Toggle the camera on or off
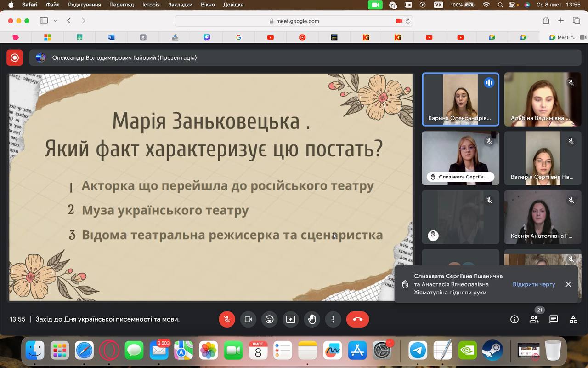Image resolution: width=588 pixels, height=368 pixels. pyautogui.click(x=248, y=319)
